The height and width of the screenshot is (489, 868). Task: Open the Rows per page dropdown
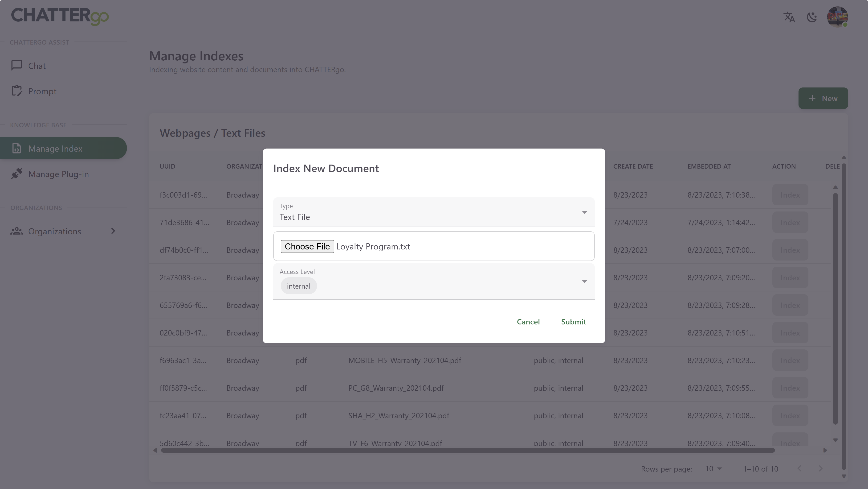(713, 469)
